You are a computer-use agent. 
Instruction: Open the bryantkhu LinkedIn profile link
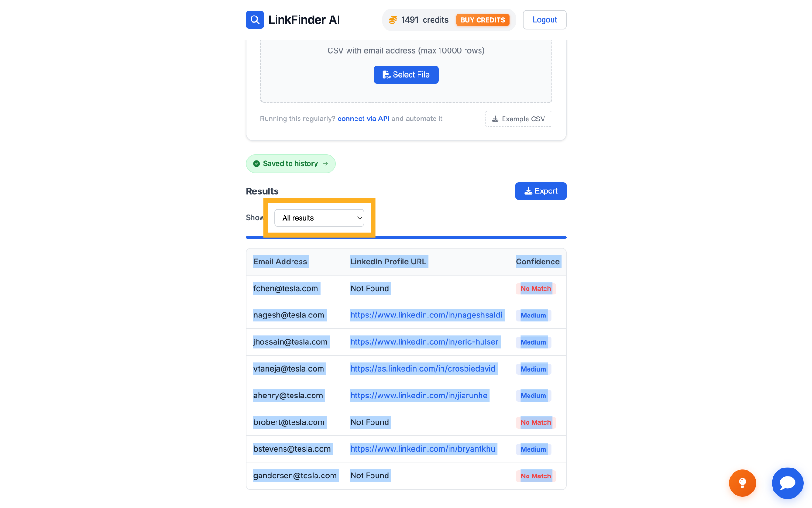(x=423, y=449)
